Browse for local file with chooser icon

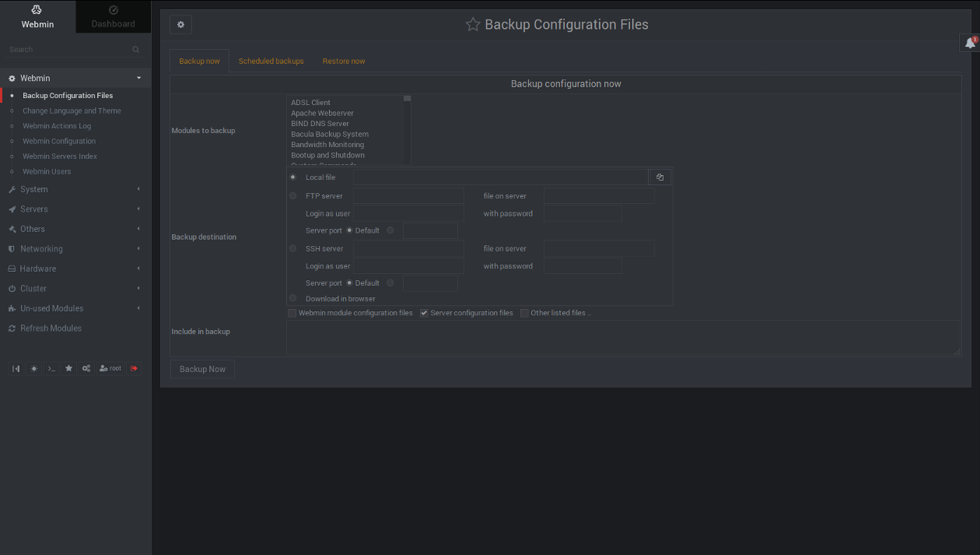[x=660, y=177]
